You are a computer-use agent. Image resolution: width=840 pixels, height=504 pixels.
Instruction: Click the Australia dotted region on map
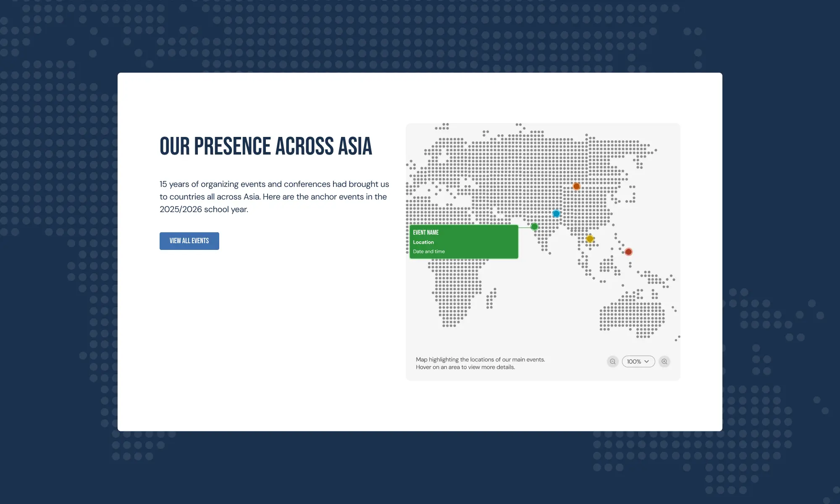[632, 315]
